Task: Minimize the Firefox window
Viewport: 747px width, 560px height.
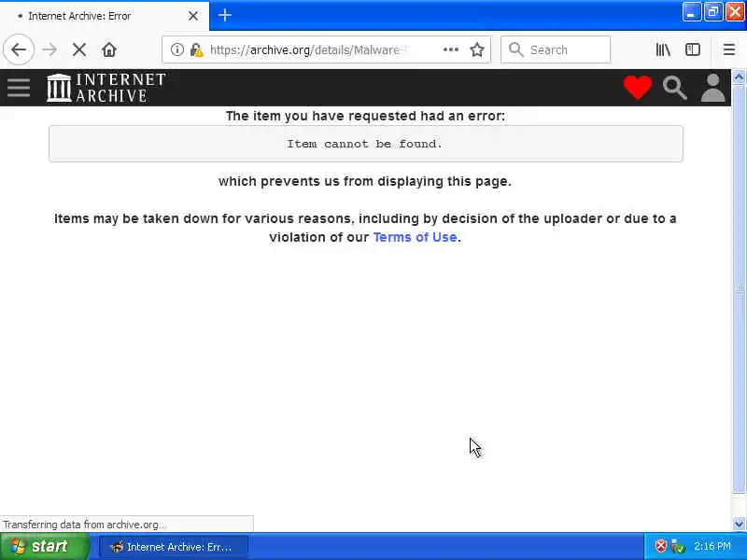Action: tap(691, 12)
